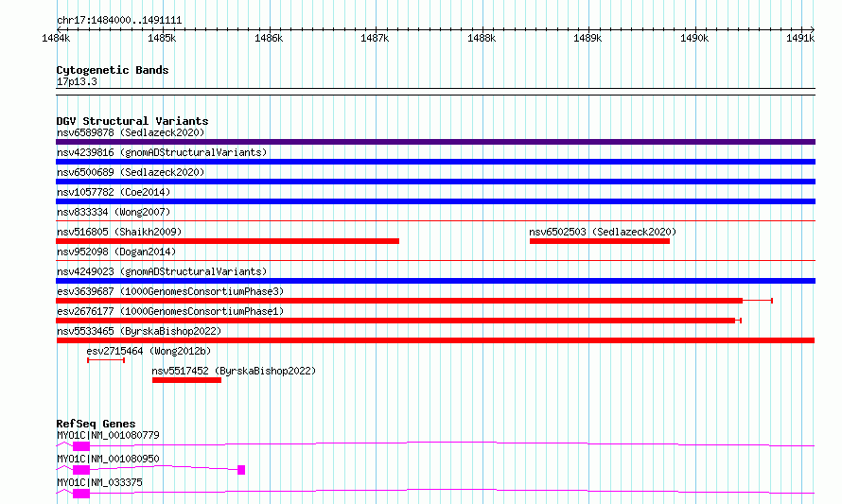Open the esv2676177 (1000GenomesConsortiumPhase1) label
Screen dimensions: 842x504
click(x=170, y=311)
